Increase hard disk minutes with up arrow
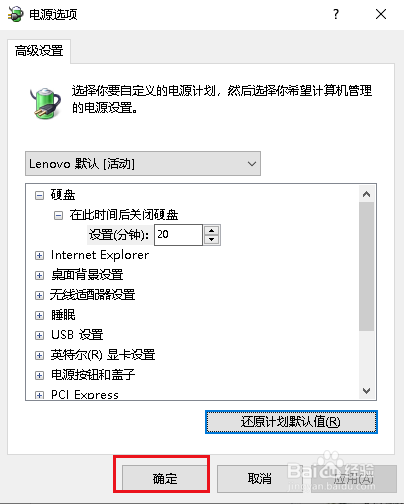The image size is (404, 504). pos(211,230)
